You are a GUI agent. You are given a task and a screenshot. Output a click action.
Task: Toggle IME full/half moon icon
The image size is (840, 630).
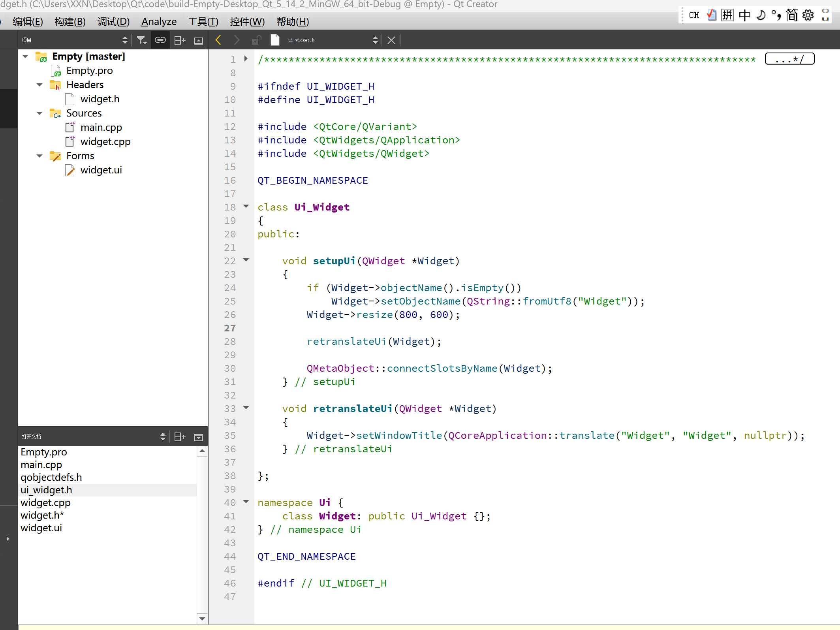[761, 15]
